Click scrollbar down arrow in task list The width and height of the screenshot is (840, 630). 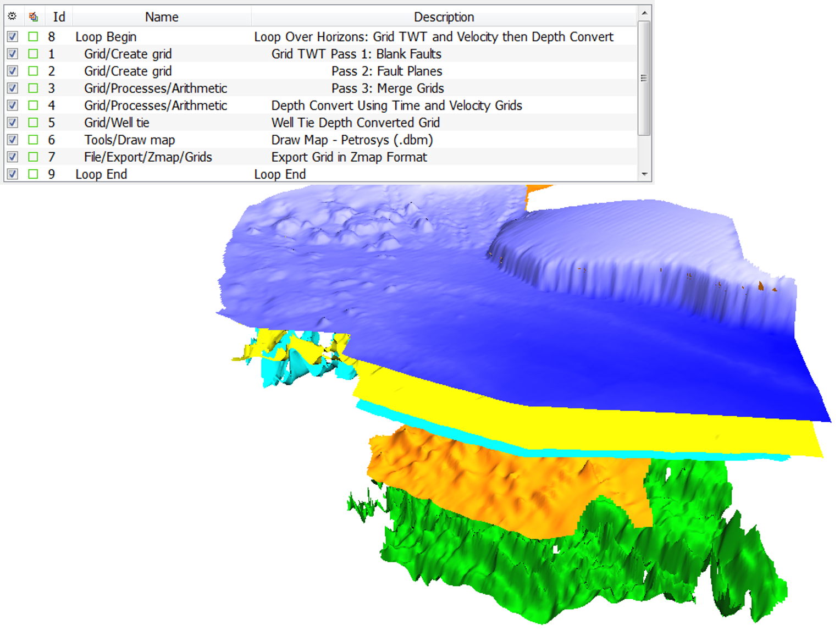[x=644, y=174]
